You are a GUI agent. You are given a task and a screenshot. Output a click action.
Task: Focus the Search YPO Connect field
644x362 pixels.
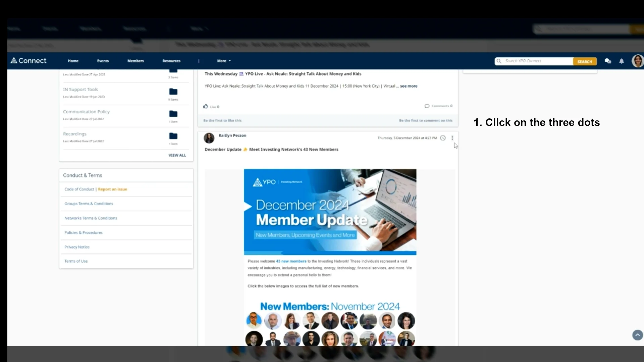click(x=534, y=61)
